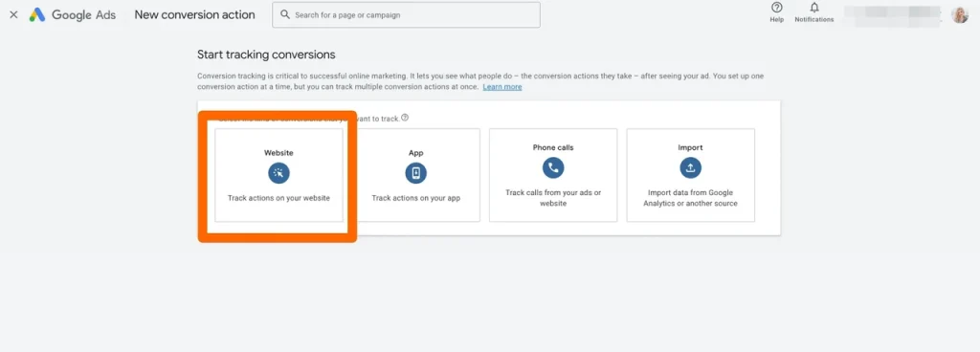Click the blurred account name area
The height and width of the screenshot is (352, 980).
click(893, 15)
